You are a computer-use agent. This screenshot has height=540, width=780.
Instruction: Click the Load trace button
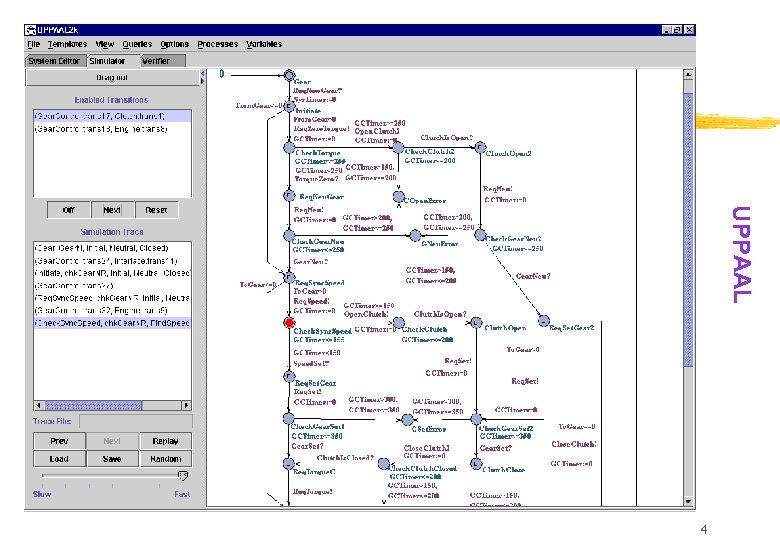pos(59,458)
